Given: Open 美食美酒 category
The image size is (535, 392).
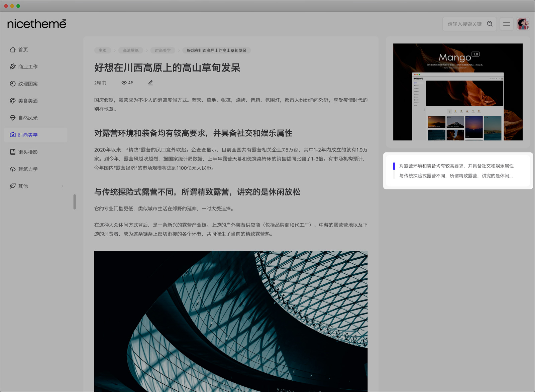Looking at the screenshot, I should click(x=36, y=101).
